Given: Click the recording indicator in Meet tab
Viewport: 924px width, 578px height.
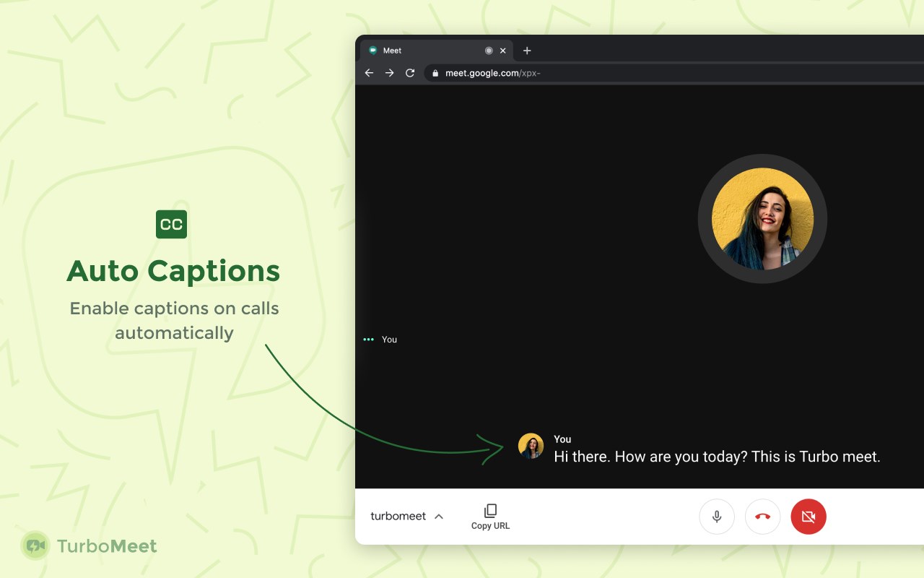Looking at the screenshot, I should coord(489,51).
